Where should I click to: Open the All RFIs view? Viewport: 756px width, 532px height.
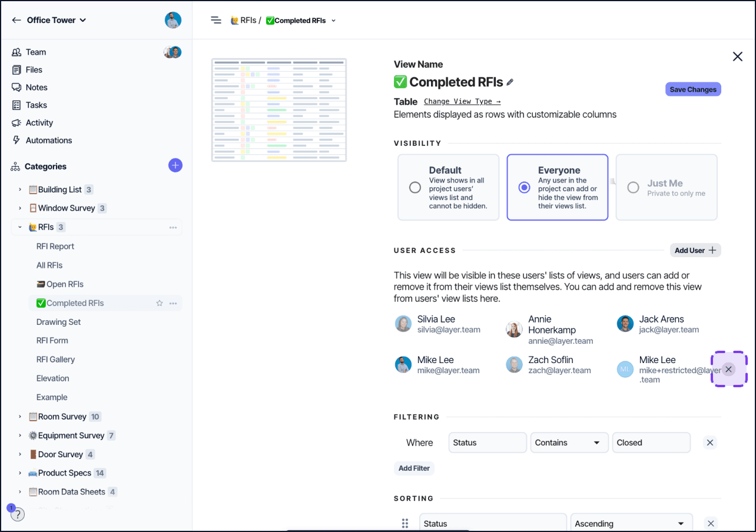click(x=49, y=265)
